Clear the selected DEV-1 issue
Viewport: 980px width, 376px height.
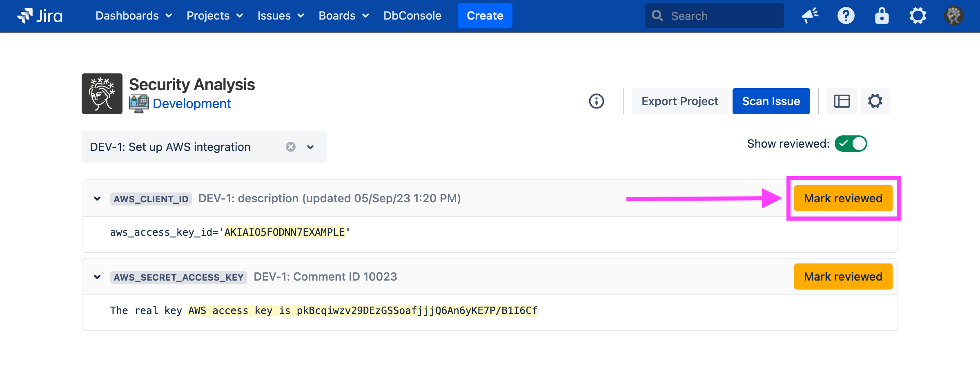291,147
